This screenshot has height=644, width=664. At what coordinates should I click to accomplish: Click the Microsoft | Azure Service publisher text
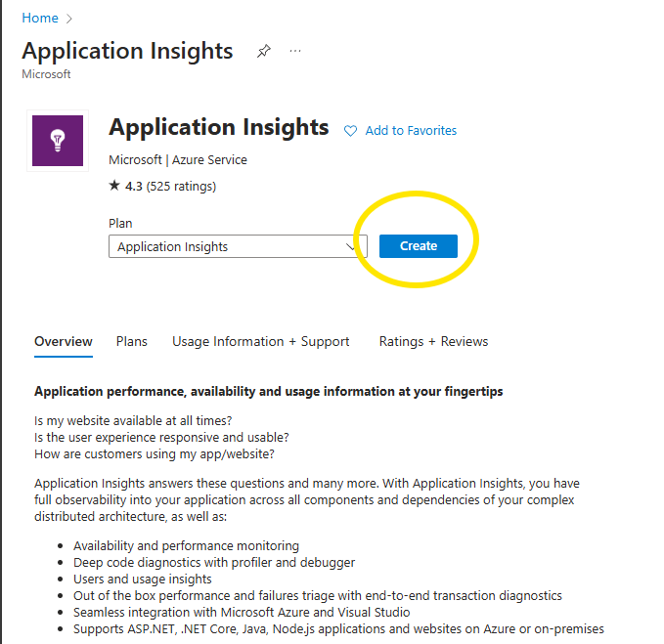tap(178, 159)
